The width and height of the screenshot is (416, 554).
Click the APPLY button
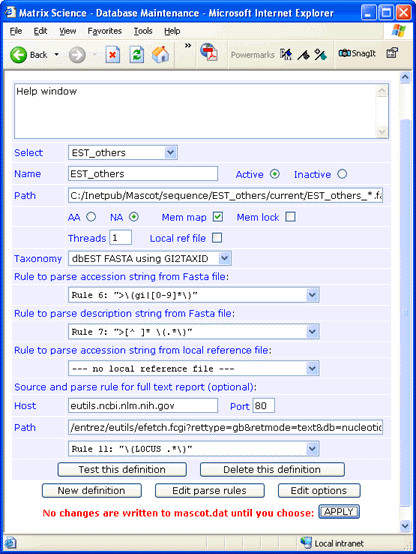click(339, 512)
